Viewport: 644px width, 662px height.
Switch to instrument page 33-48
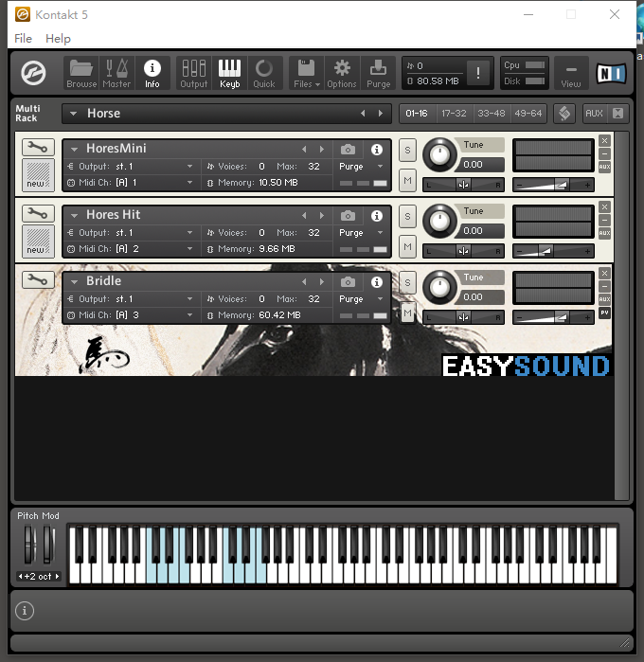[492, 113]
